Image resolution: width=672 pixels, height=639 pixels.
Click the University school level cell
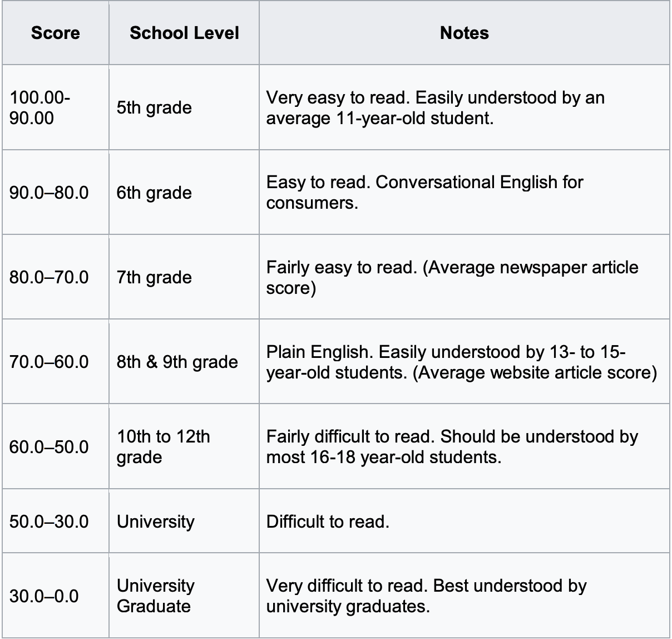(x=156, y=522)
